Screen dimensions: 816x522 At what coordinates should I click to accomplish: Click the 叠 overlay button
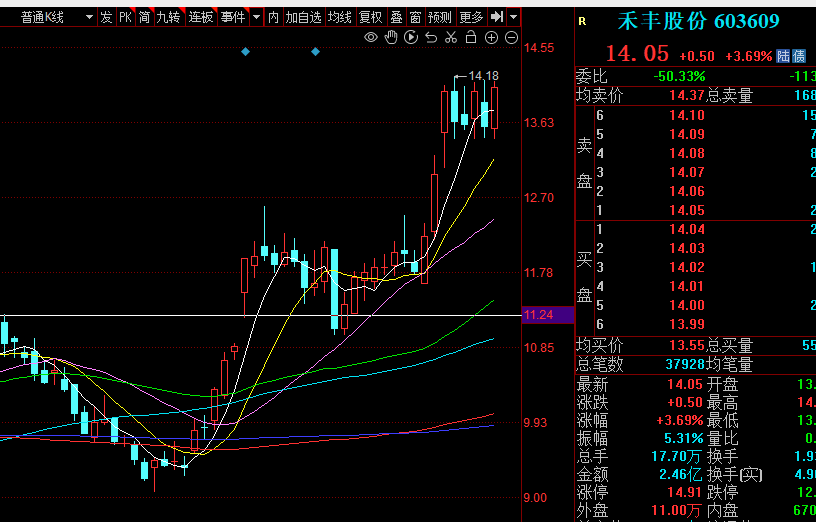pyautogui.click(x=397, y=18)
